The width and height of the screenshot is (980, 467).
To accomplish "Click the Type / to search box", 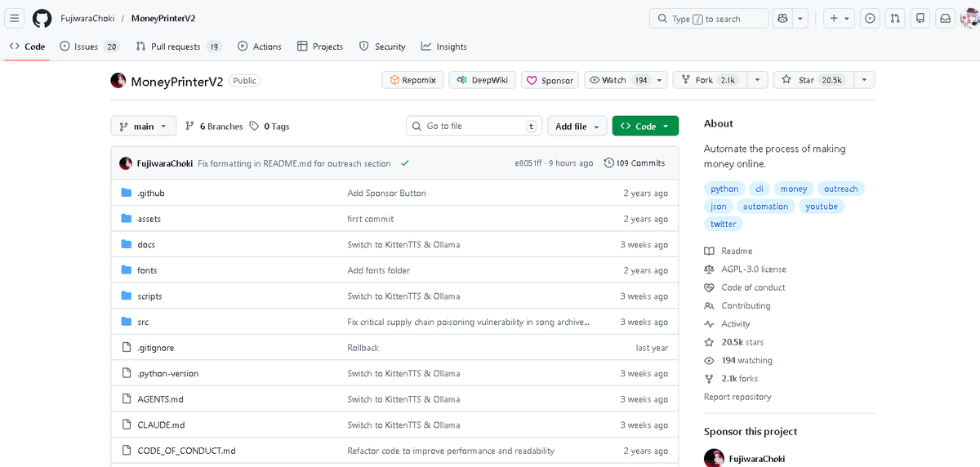I will (709, 18).
